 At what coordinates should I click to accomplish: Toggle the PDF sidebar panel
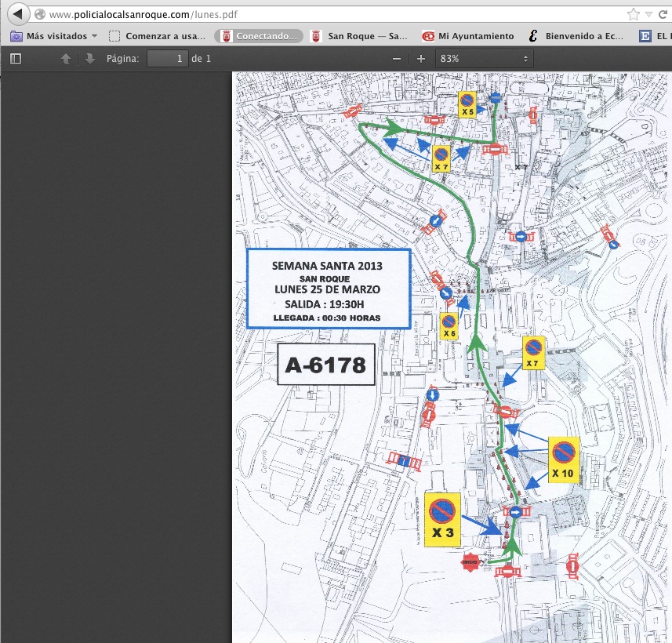16,59
